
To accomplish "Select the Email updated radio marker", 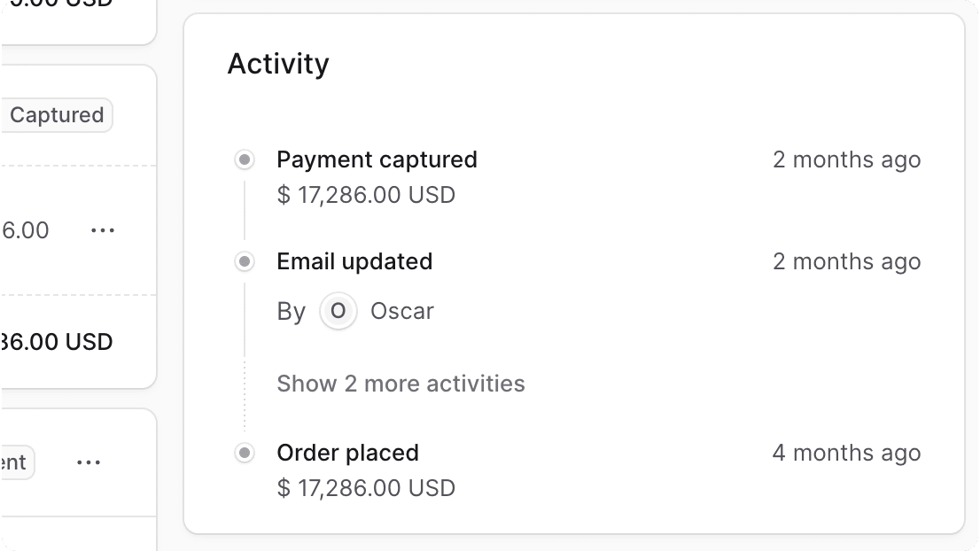I will [244, 261].
